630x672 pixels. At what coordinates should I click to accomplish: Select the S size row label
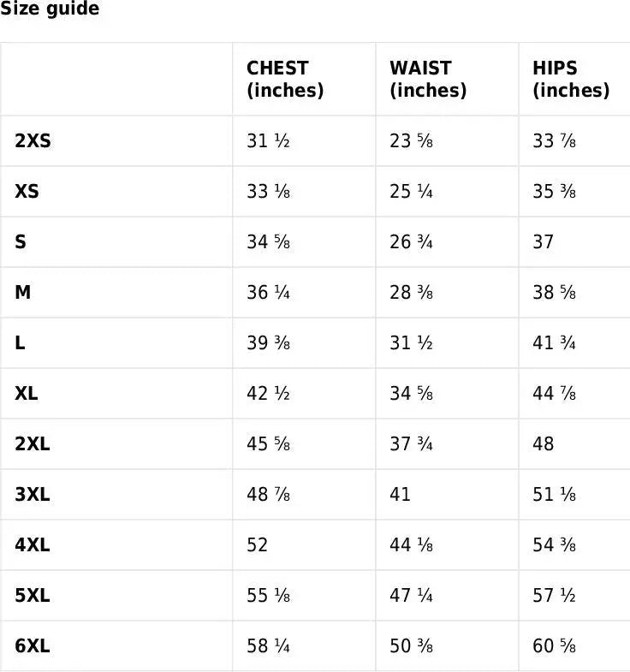coord(21,242)
